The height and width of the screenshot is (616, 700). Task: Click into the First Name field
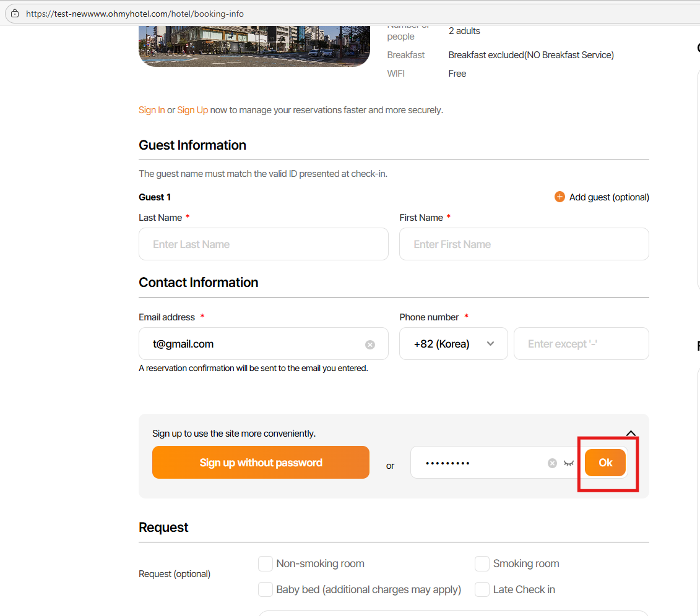coord(524,244)
